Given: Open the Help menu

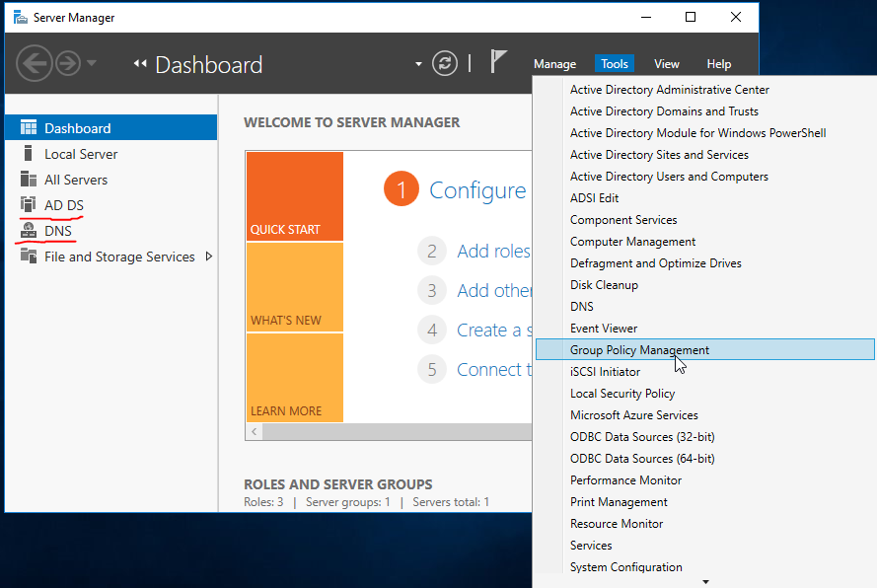Looking at the screenshot, I should click(x=719, y=64).
